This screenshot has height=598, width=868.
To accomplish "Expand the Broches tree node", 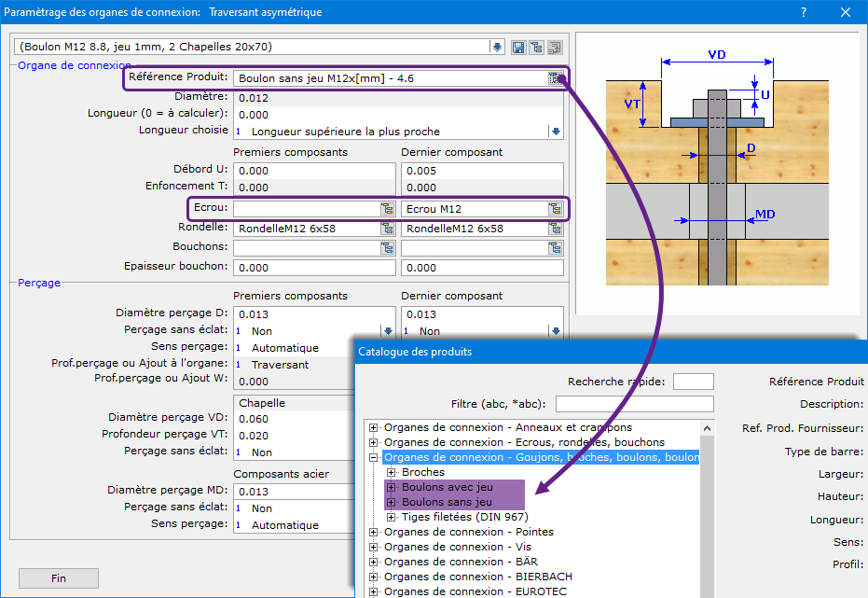I will click(392, 472).
